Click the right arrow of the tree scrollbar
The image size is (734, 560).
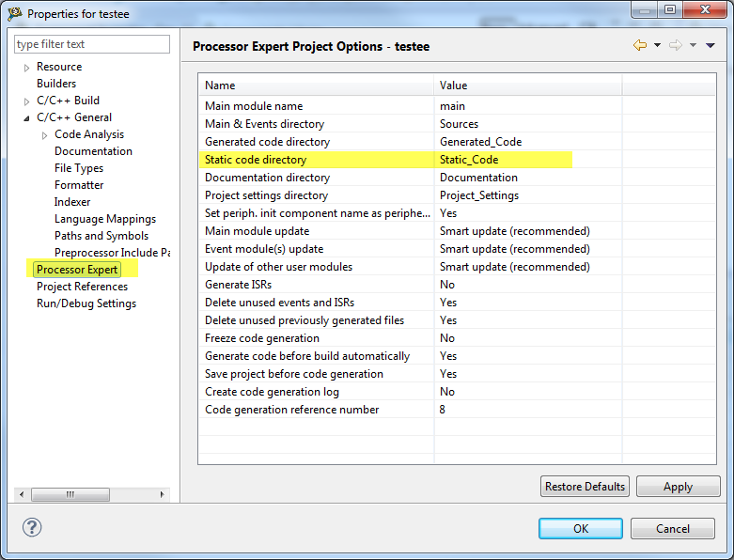coord(162,494)
